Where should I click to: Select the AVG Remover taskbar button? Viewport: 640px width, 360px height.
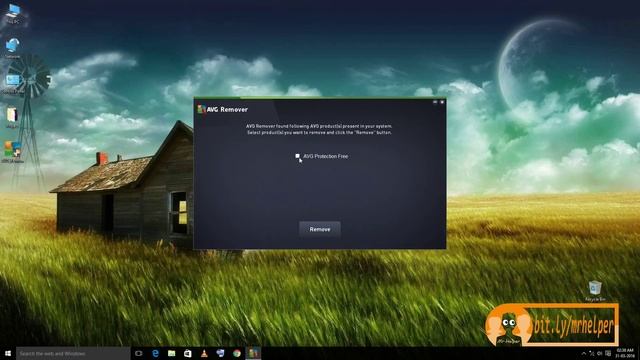(253, 353)
